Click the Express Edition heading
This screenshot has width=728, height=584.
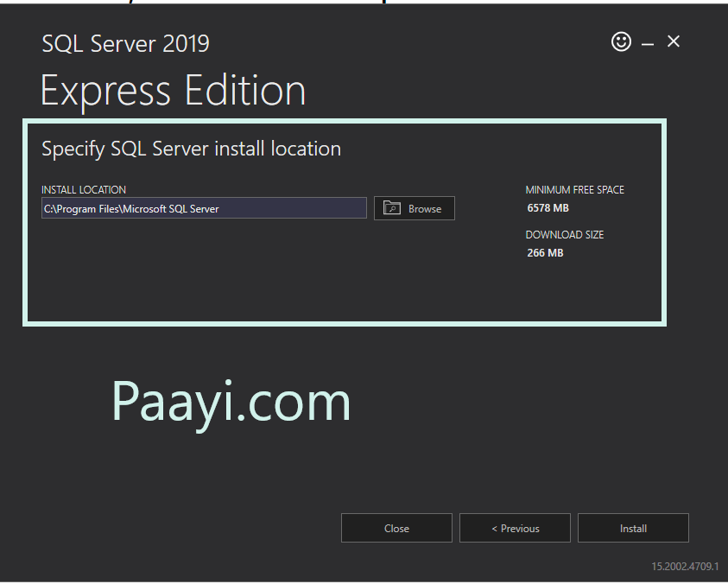click(x=173, y=89)
